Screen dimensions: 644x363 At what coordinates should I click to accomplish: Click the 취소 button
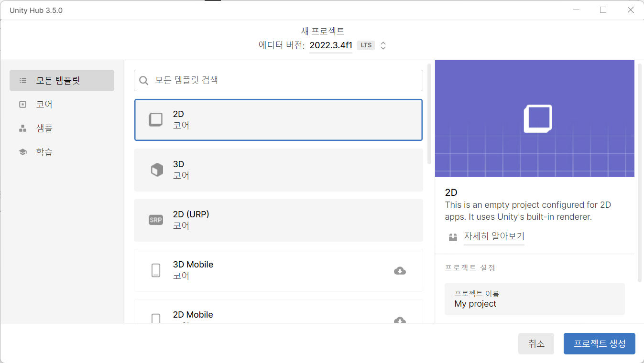(536, 343)
